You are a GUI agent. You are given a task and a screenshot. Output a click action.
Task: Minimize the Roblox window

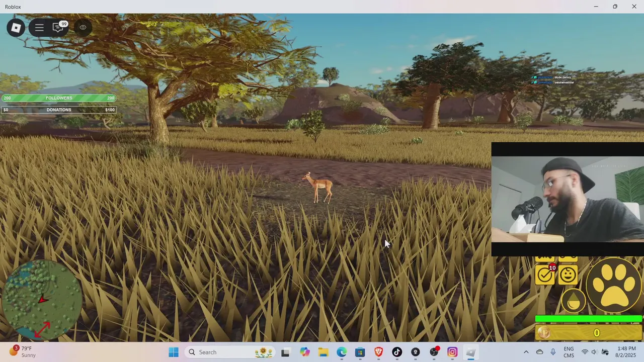click(596, 7)
